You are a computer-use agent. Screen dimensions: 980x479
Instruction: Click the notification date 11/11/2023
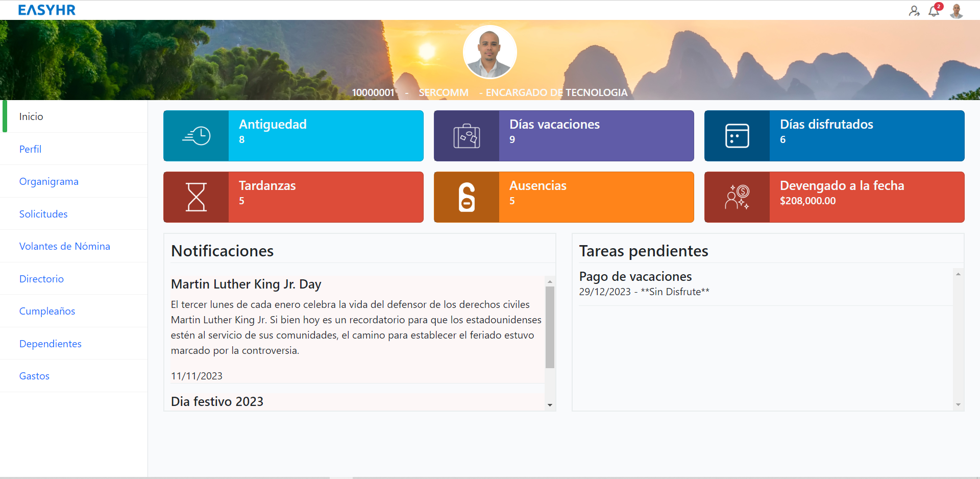pyautogui.click(x=197, y=376)
